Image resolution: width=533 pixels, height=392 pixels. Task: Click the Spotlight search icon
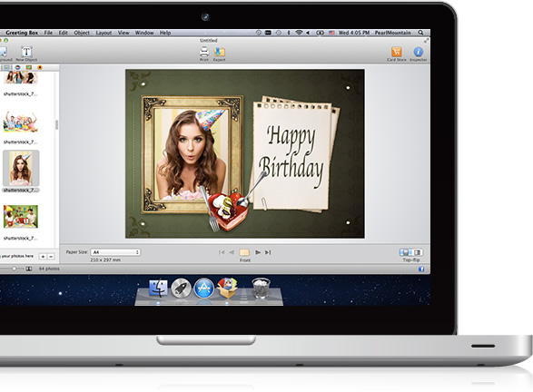click(420, 33)
